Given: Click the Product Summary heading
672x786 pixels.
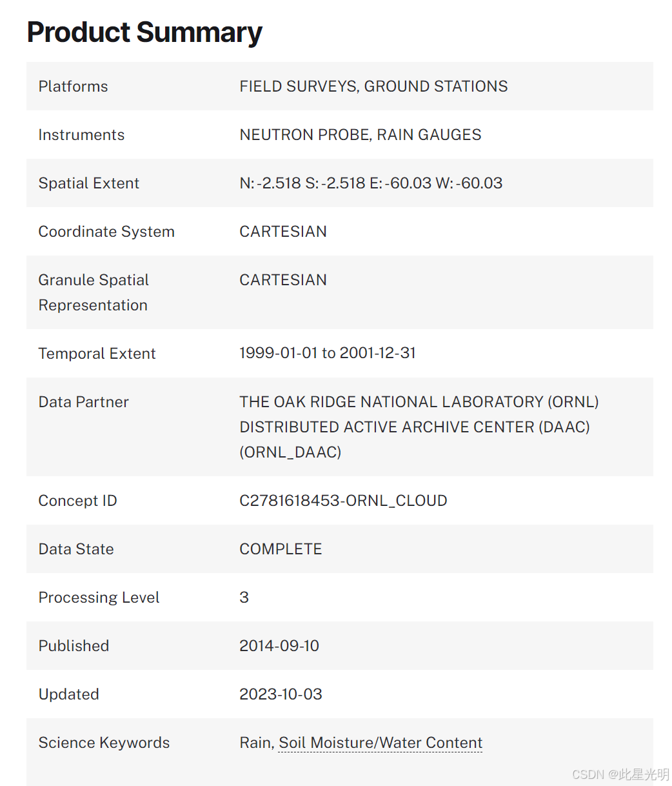Looking at the screenshot, I should (x=144, y=32).
